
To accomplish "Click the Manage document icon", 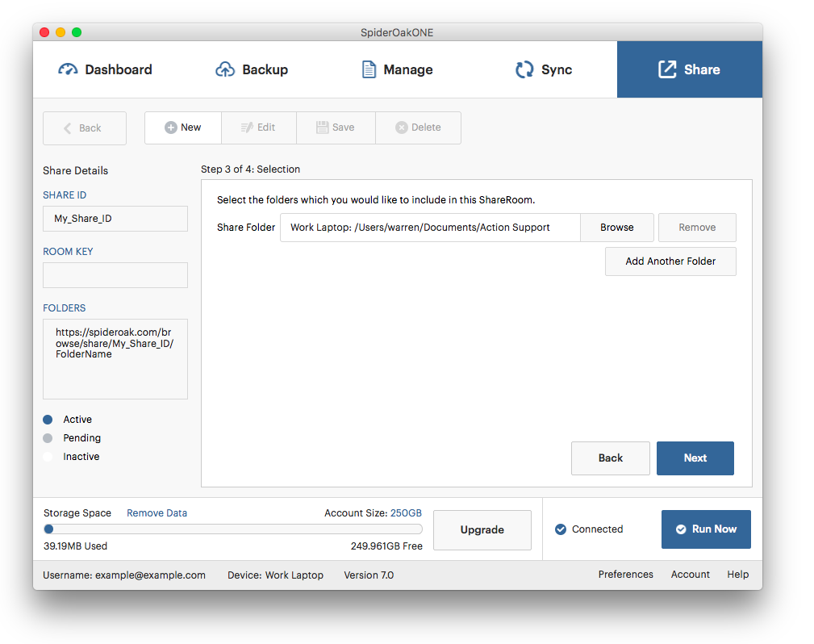I will pyautogui.click(x=369, y=69).
